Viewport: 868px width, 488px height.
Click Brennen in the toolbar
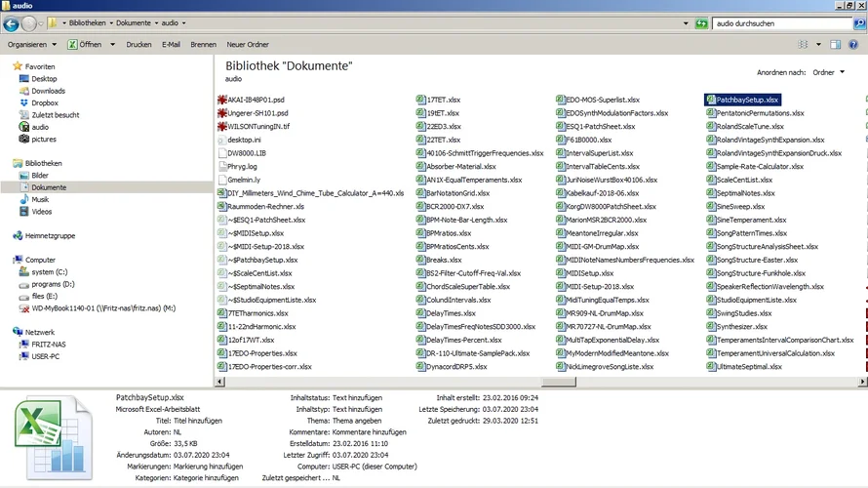click(x=203, y=44)
